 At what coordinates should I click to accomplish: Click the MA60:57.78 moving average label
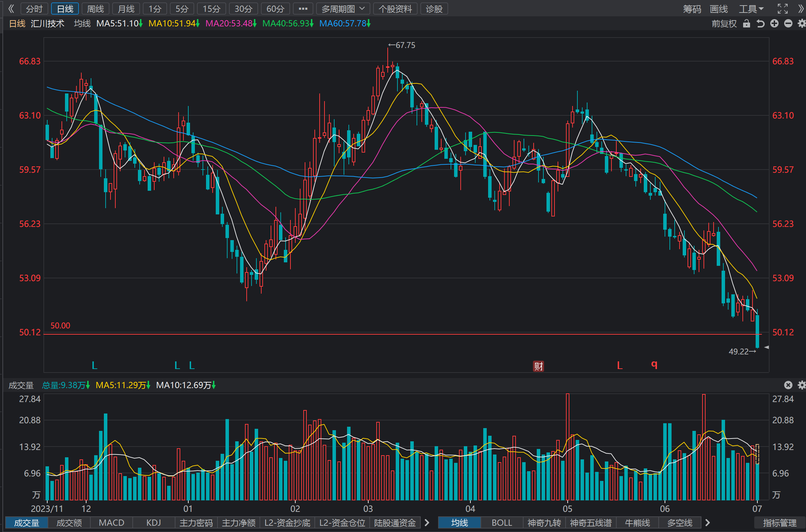tap(345, 24)
